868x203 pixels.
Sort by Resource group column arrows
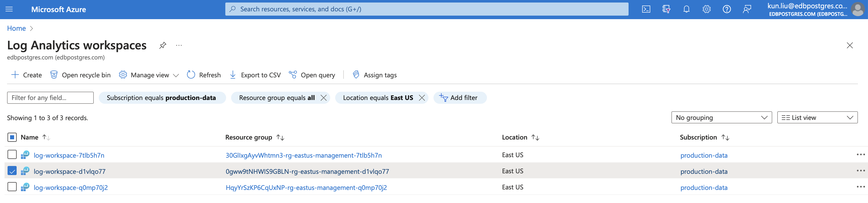point(280,137)
